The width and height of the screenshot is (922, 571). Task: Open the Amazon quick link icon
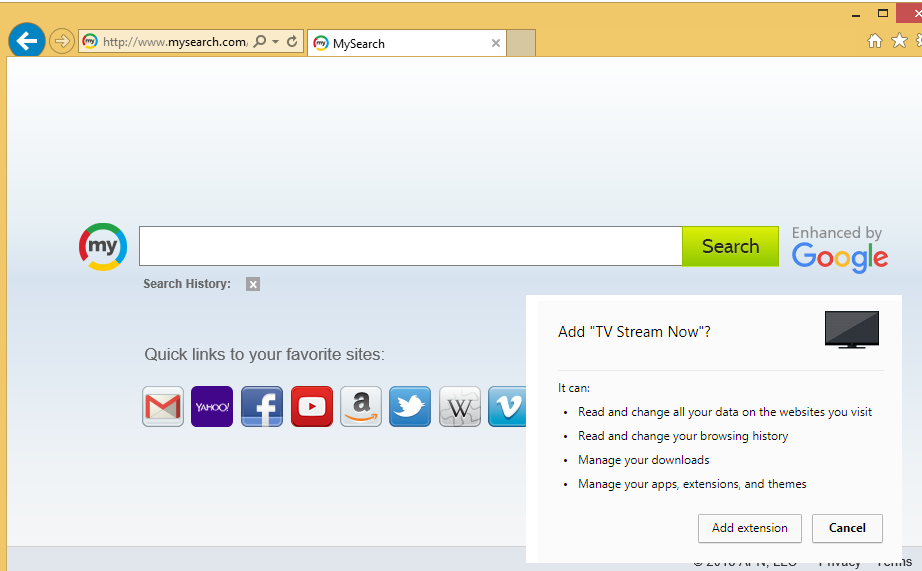pyautogui.click(x=361, y=407)
